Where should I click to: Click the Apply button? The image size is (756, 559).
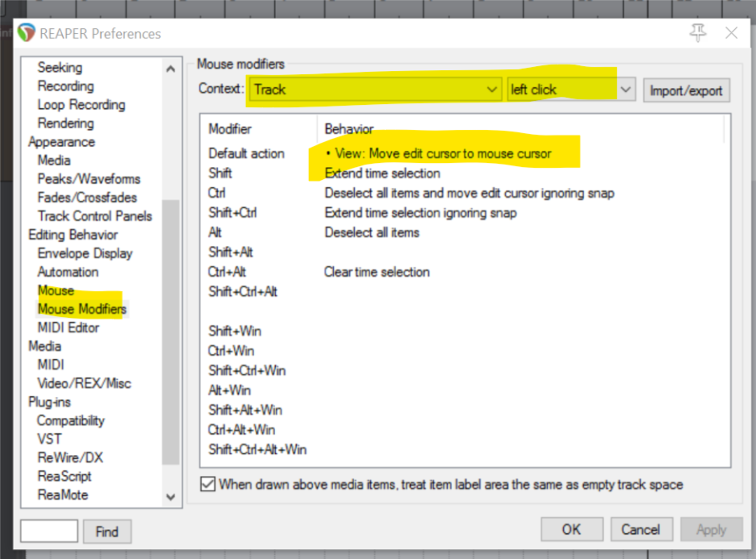click(711, 529)
